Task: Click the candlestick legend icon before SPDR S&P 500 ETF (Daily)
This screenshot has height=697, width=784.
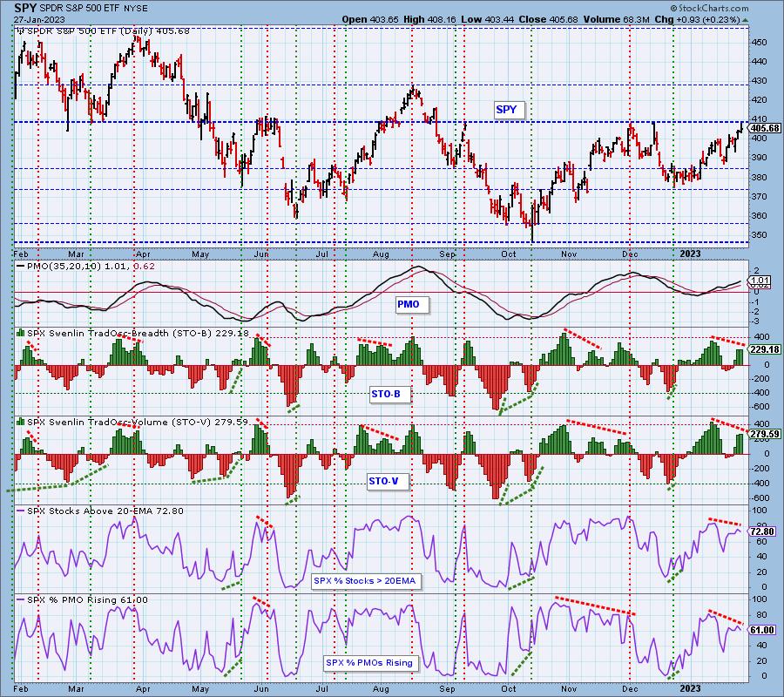Action: click(x=20, y=31)
